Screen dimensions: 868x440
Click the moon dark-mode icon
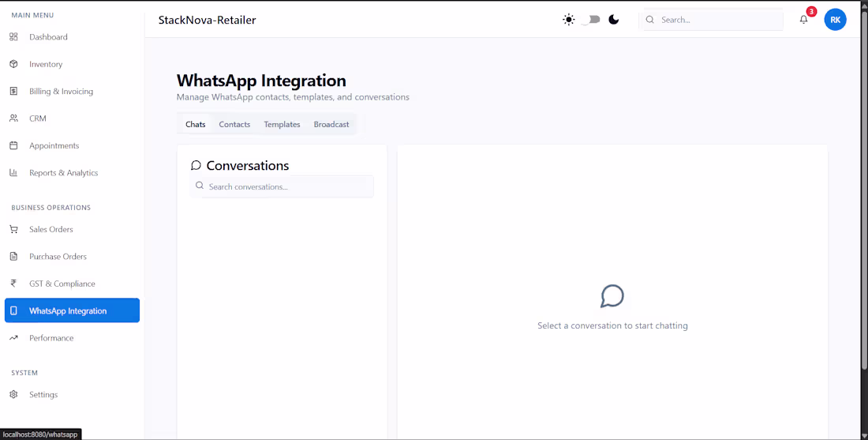pos(613,20)
